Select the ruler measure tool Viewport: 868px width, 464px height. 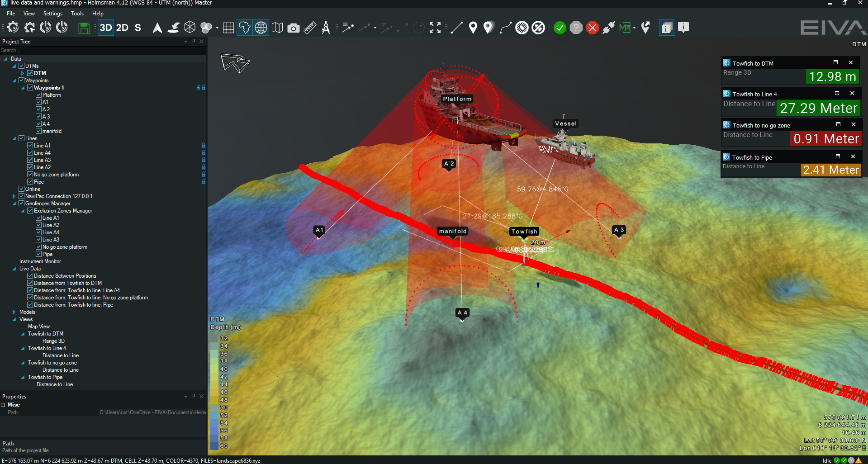(310, 28)
